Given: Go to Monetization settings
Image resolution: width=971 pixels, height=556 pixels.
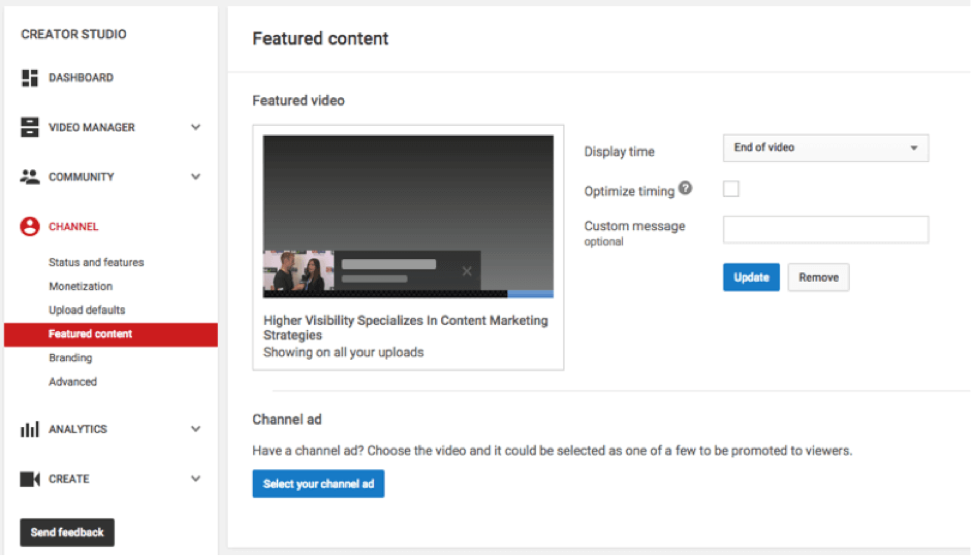Looking at the screenshot, I should (x=81, y=286).
